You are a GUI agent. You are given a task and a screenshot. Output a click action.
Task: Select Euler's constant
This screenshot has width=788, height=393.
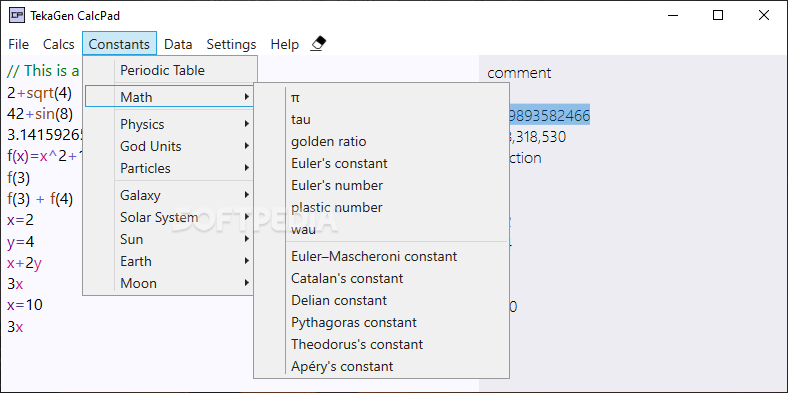coord(381,163)
